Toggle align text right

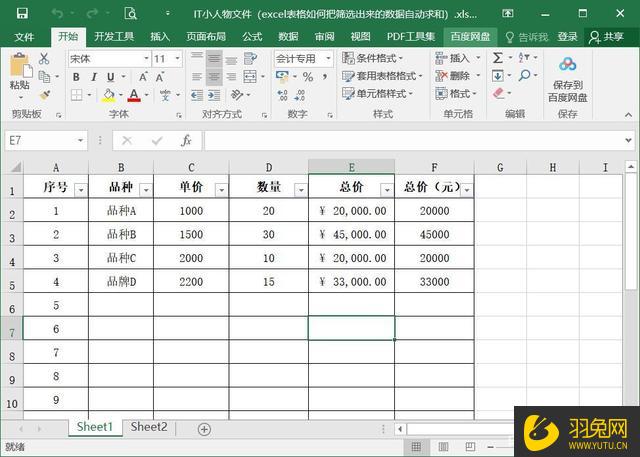click(x=231, y=77)
